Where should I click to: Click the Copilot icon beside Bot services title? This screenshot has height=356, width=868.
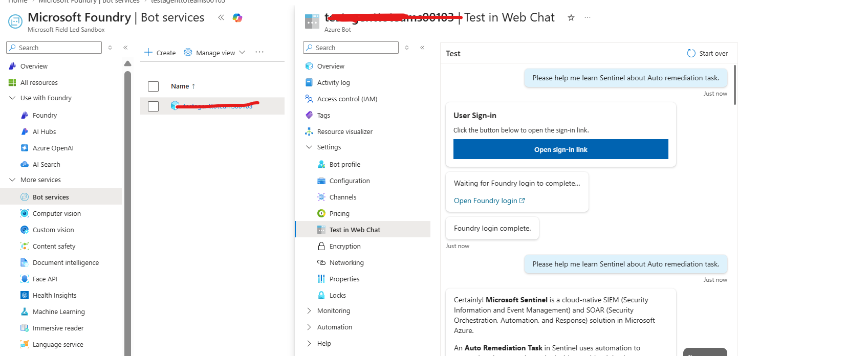pyautogui.click(x=237, y=18)
